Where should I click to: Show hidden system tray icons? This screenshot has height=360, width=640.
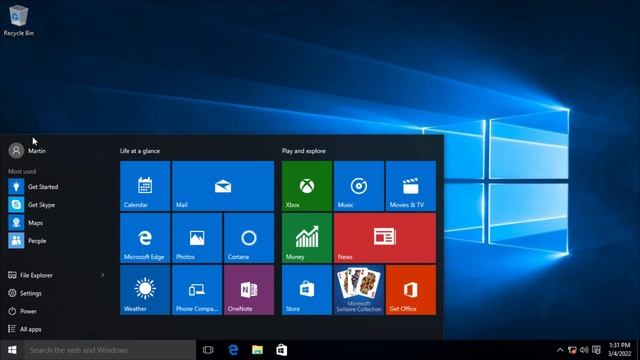(x=560, y=350)
